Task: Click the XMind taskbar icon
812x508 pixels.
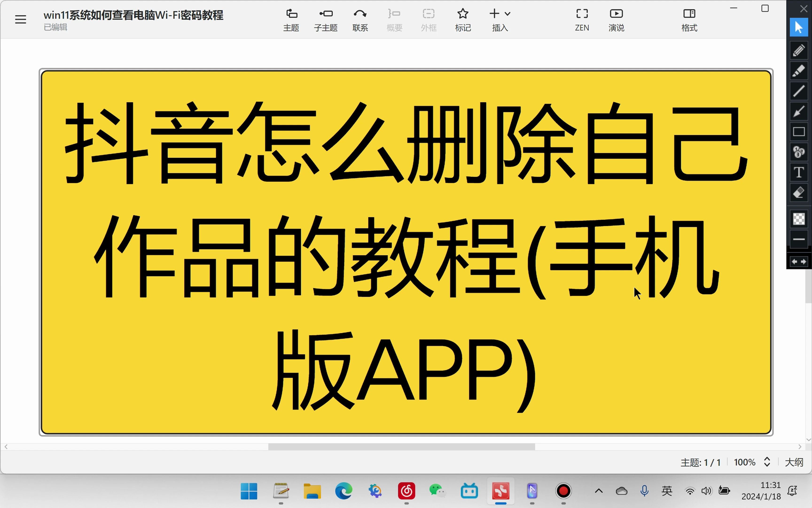Action: tap(501, 491)
